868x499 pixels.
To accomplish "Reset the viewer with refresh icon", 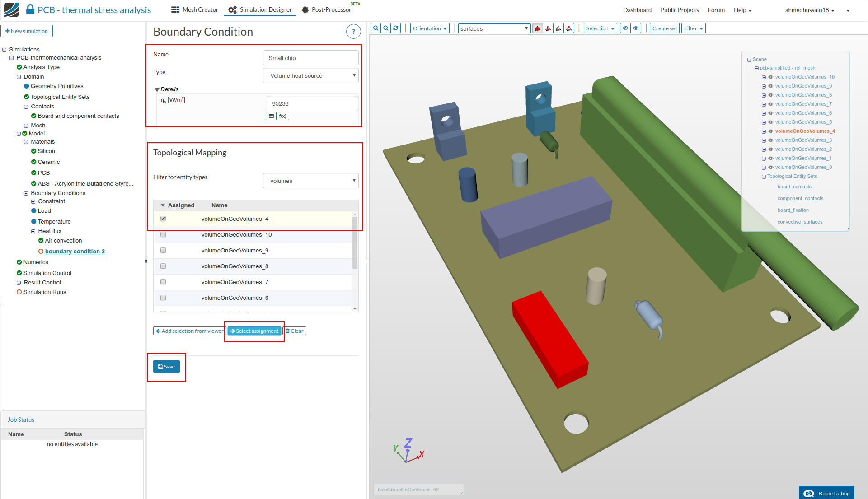I will point(396,28).
